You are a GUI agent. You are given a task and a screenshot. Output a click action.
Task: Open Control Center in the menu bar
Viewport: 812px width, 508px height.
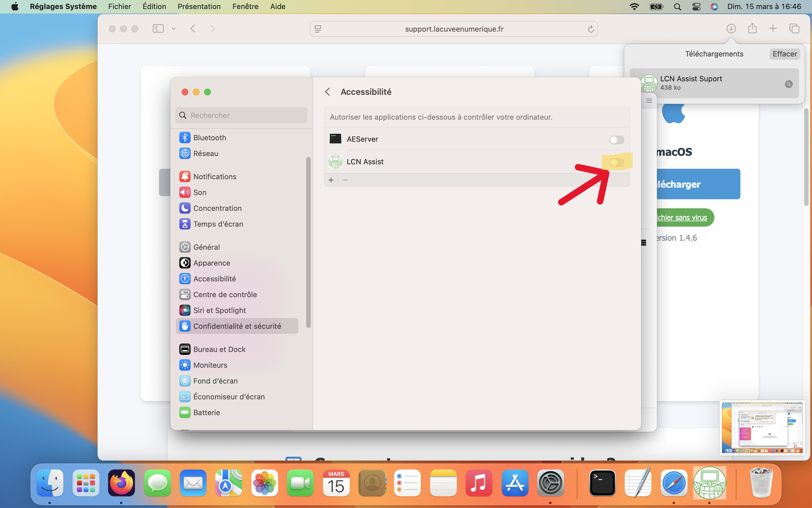pos(696,6)
